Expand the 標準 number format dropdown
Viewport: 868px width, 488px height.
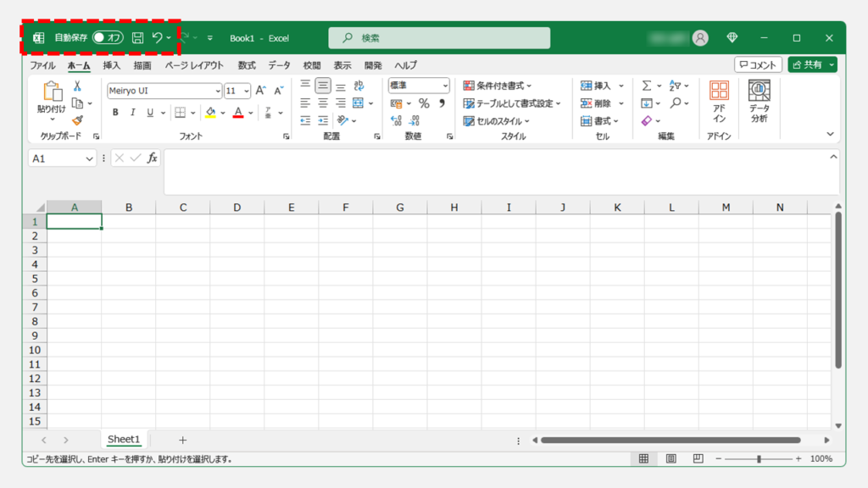tap(445, 86)
